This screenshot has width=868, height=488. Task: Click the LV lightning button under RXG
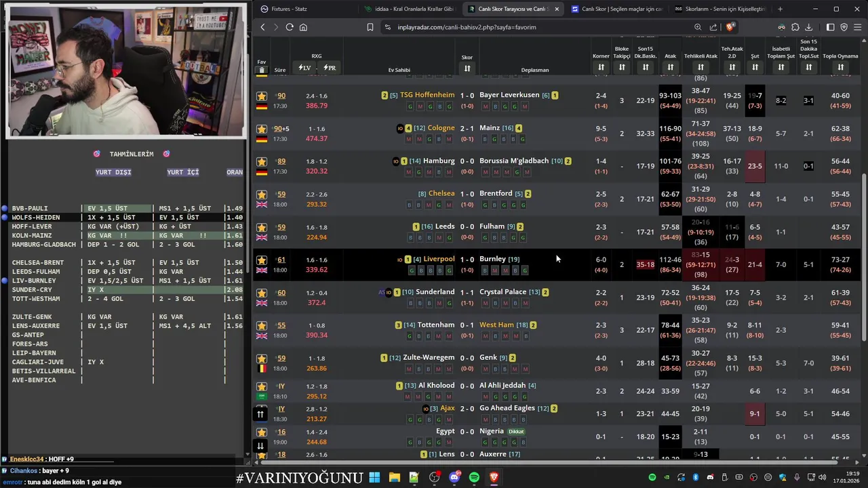pyautogui.click(x=304, y=68)
